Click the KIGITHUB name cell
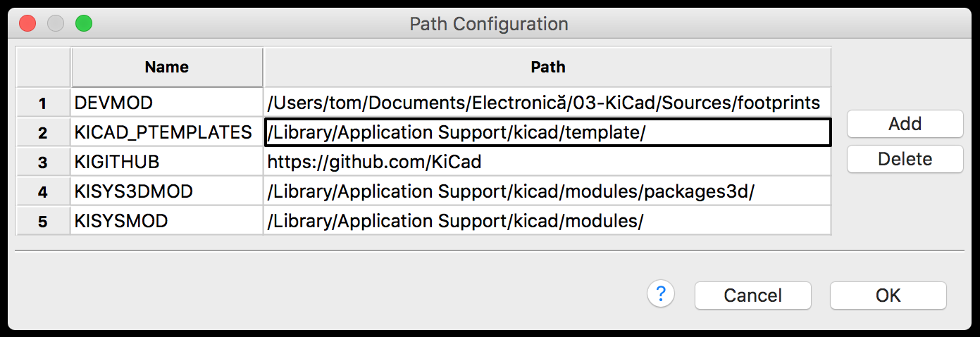 click(167, 163)
